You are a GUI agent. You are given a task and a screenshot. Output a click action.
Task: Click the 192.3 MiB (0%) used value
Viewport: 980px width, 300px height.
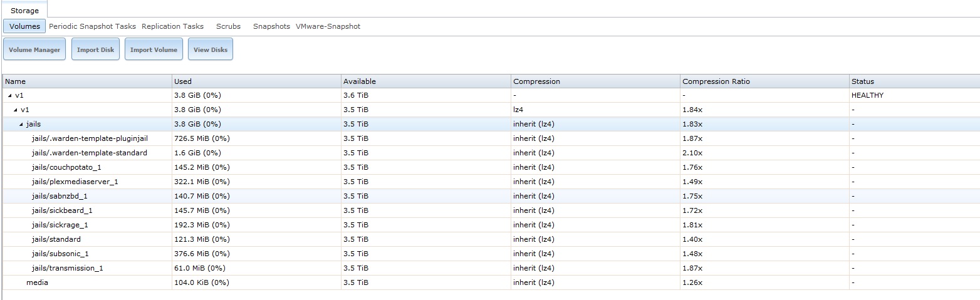(202, 225)
